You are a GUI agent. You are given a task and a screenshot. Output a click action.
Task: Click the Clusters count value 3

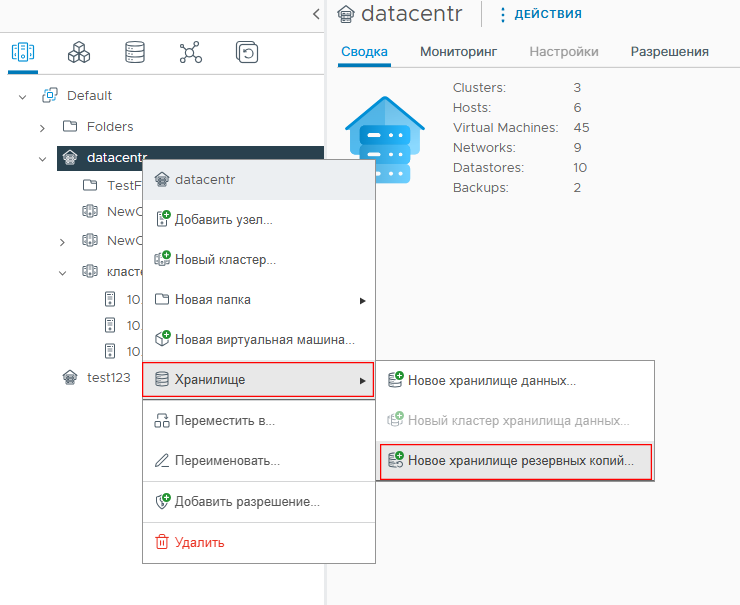[x=577, y=88]
